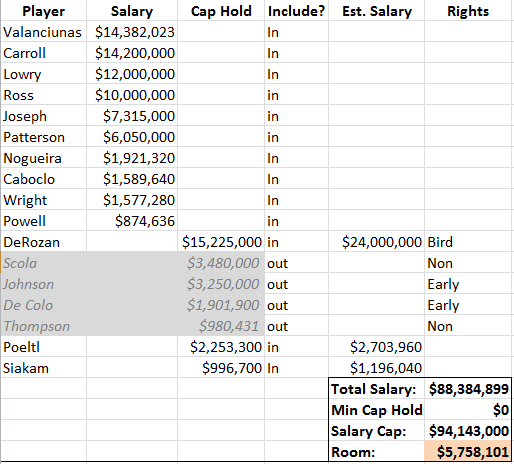This screenshot has height=464, width=514.
Task: Select the Rights column header
Action: tap(468, 11)
